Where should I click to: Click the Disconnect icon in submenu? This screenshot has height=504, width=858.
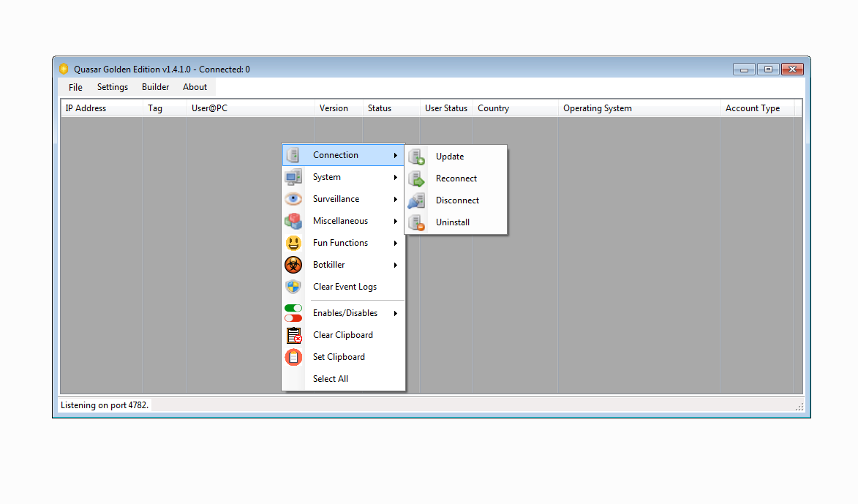tap(417, 200)
